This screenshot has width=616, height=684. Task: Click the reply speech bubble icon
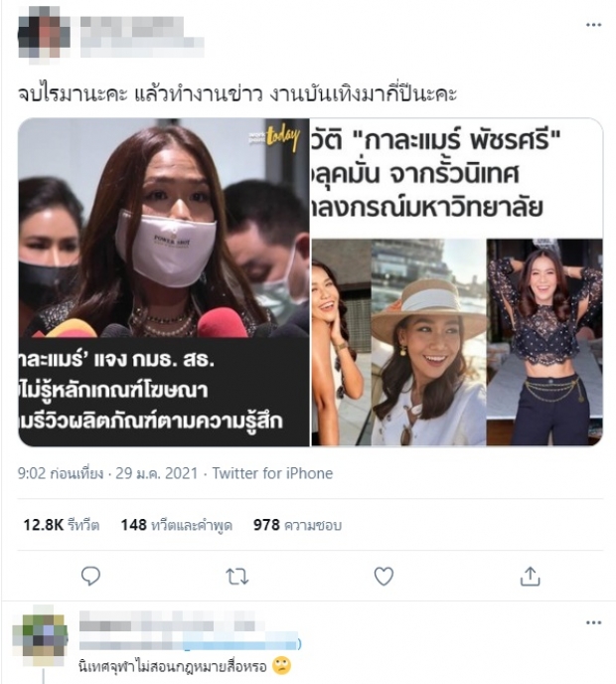coord(90,577)
